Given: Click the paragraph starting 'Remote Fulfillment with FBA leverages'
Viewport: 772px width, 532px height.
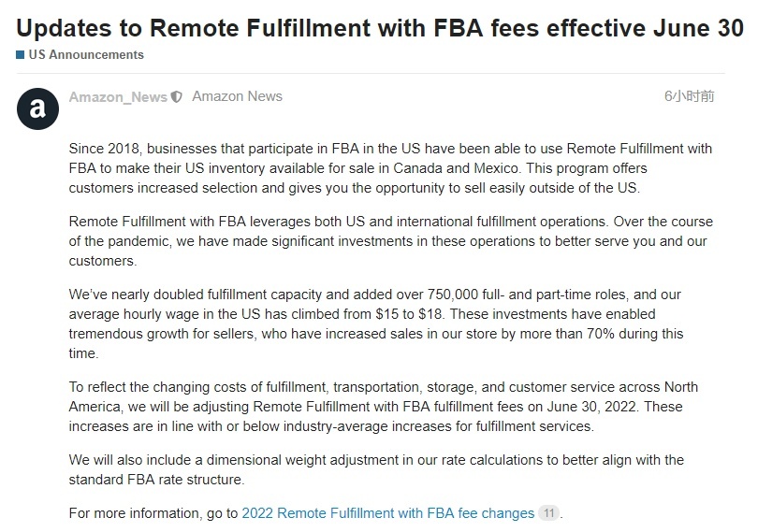Looking at the screenshot, I should click(391, 241).
